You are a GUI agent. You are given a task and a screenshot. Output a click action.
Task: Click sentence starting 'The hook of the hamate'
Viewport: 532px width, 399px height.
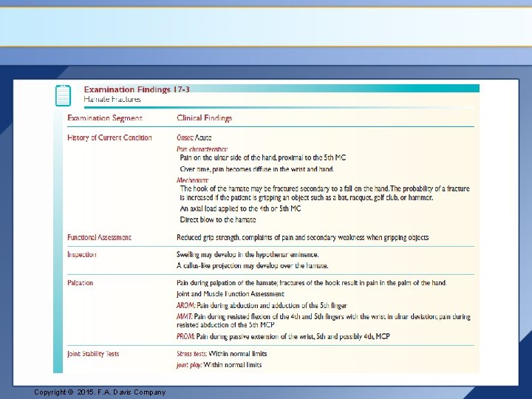pyautogui.click(x=324, y=193)
